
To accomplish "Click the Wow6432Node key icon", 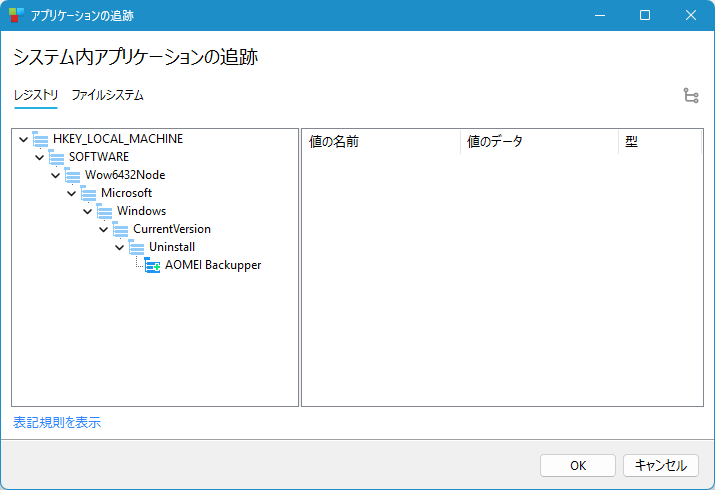I will (x=73, y=175).
